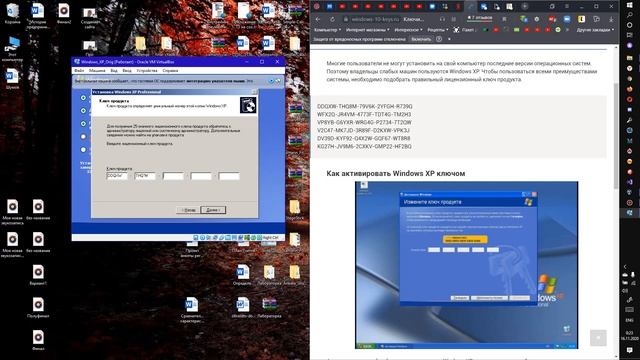Screen dimensions: 640x360
Task: Open the Создание сайта desktop shortcut
Action: click(90, 17)
